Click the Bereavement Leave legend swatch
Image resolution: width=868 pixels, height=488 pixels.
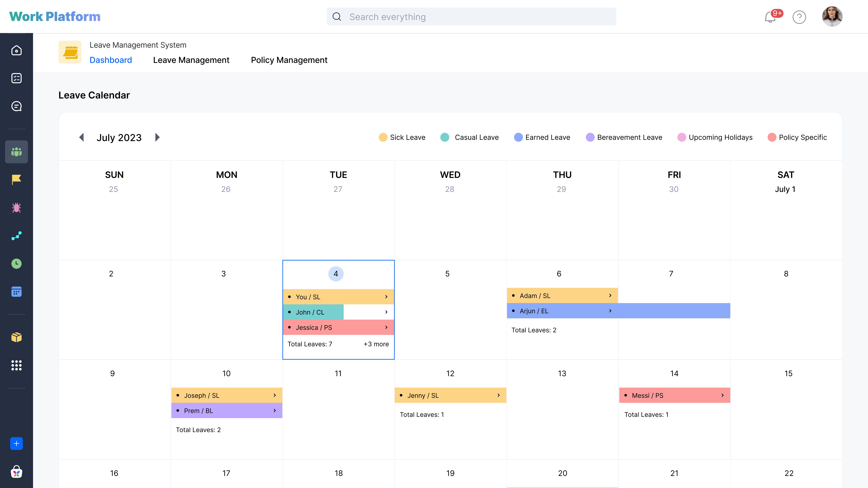pos(590,137)
